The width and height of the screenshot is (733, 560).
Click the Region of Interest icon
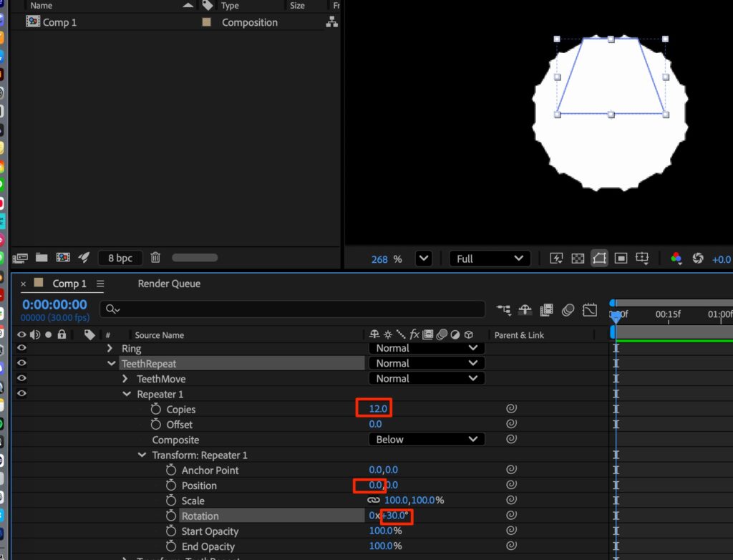[x=621, y=259]
